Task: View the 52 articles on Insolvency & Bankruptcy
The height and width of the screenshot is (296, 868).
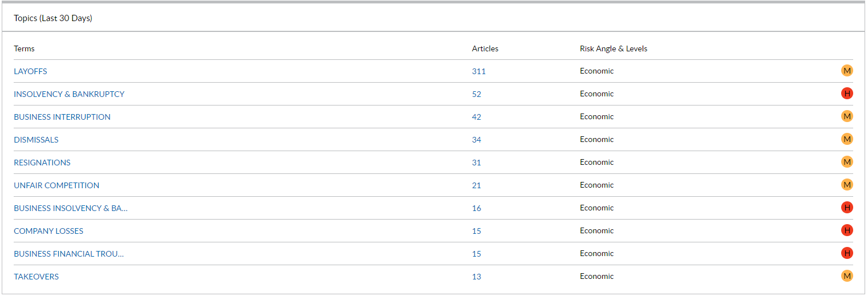Action: (477, 94)
